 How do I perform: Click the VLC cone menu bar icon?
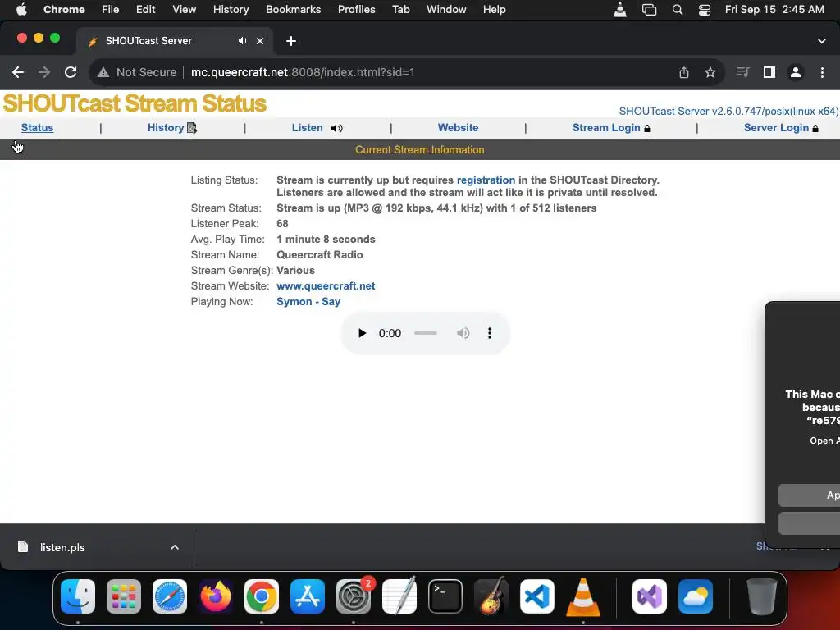[x=620, y=9]
